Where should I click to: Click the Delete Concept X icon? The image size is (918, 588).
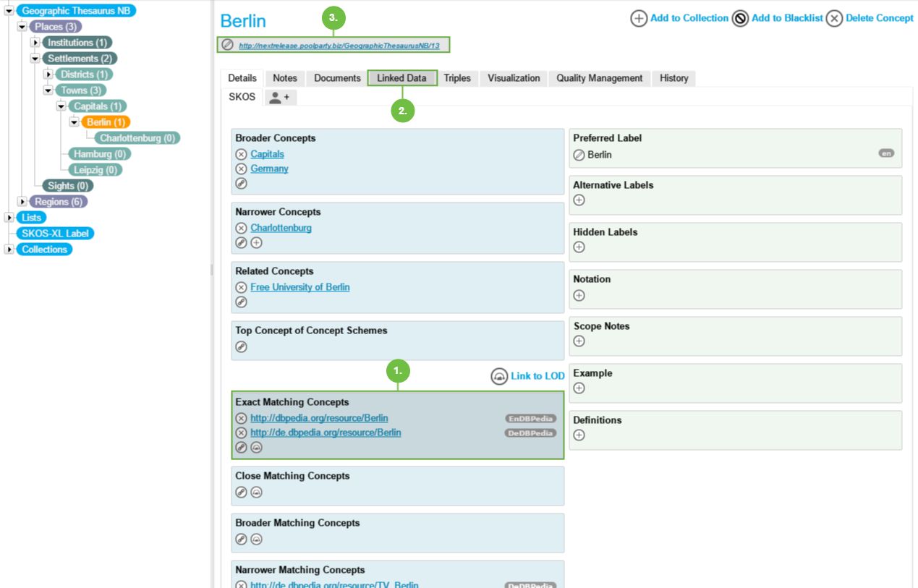(834, 19)
